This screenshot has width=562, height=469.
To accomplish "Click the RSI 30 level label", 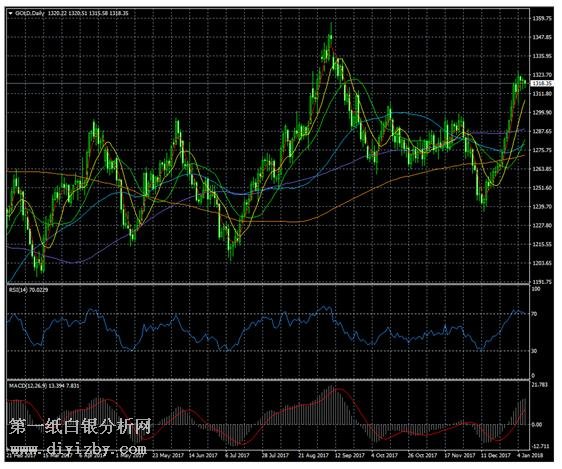I will 534,351.
